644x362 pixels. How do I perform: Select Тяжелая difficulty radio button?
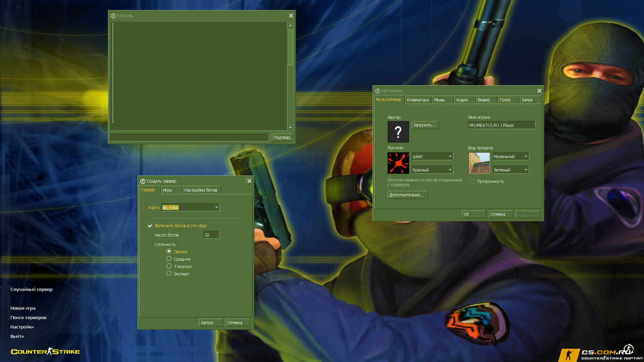(169, 266)
